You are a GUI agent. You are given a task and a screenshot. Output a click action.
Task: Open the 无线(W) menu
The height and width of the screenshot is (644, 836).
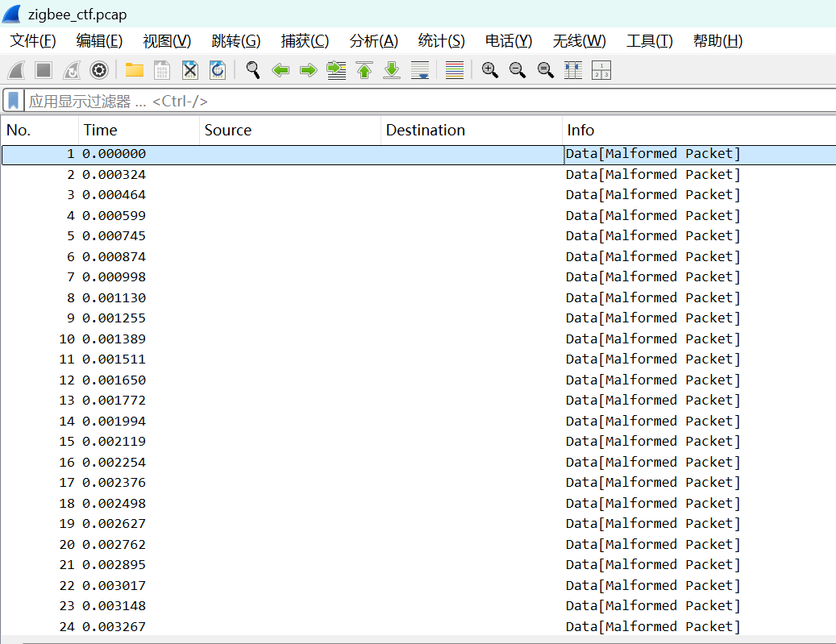coord(579,41)
